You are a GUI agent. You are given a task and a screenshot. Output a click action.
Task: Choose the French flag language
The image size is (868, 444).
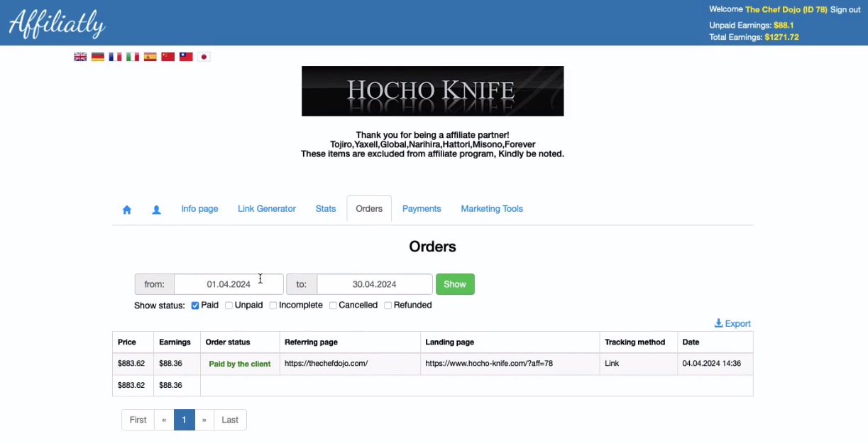[115, 57]
